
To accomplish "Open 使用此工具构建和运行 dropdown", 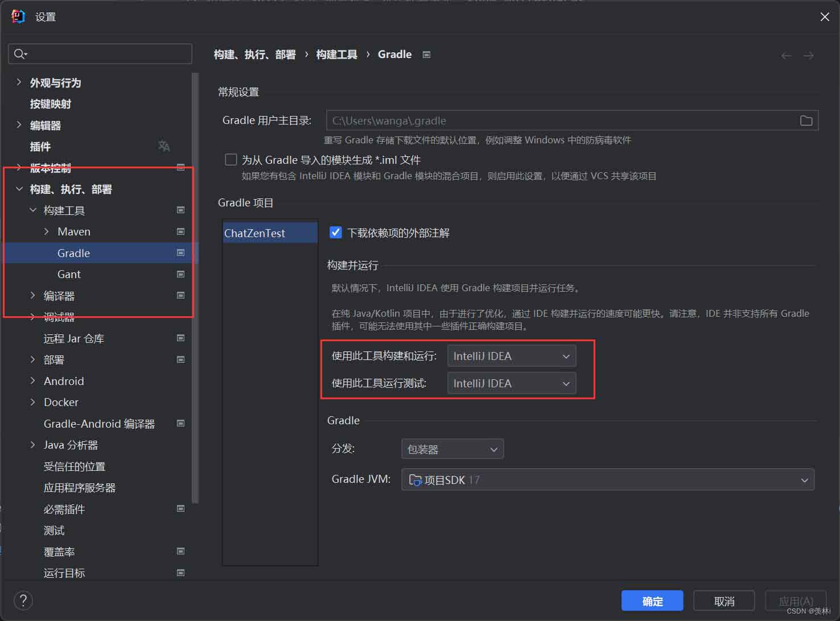I will 512,356.
